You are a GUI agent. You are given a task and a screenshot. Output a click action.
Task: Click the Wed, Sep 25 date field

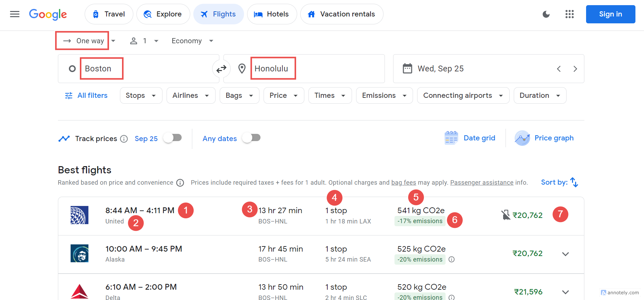488,69
